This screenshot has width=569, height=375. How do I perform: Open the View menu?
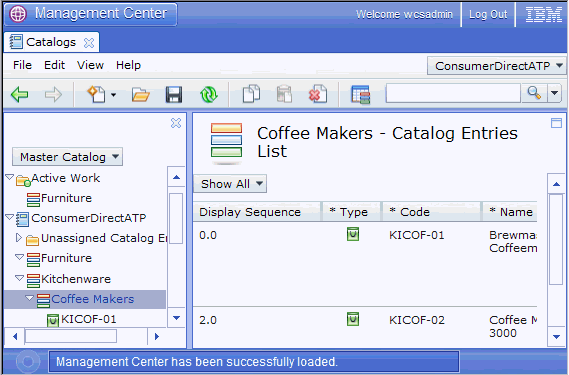90,65
